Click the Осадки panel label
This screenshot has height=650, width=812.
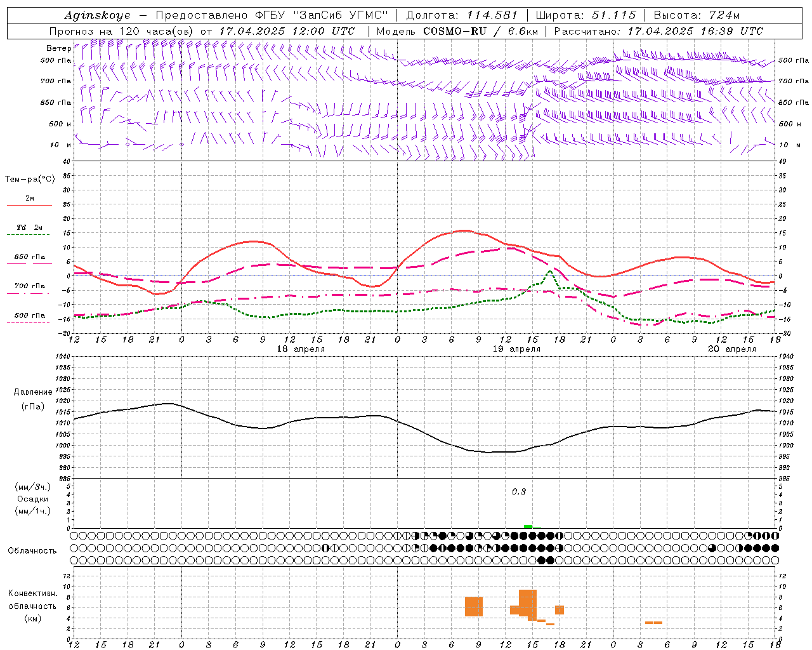[33, 499]
